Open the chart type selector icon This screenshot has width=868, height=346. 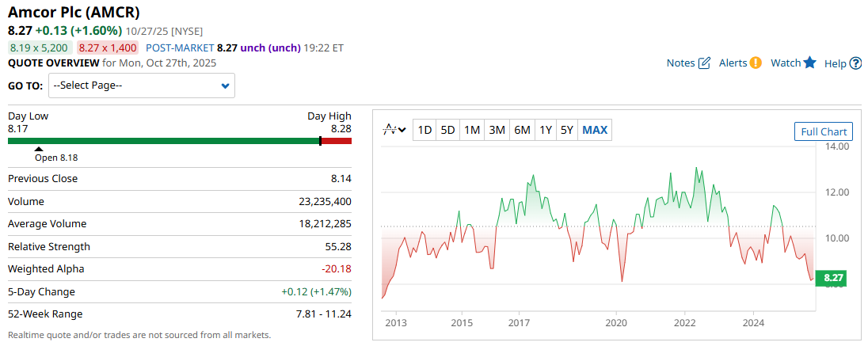pyautogui.click(x=394, y=130)
